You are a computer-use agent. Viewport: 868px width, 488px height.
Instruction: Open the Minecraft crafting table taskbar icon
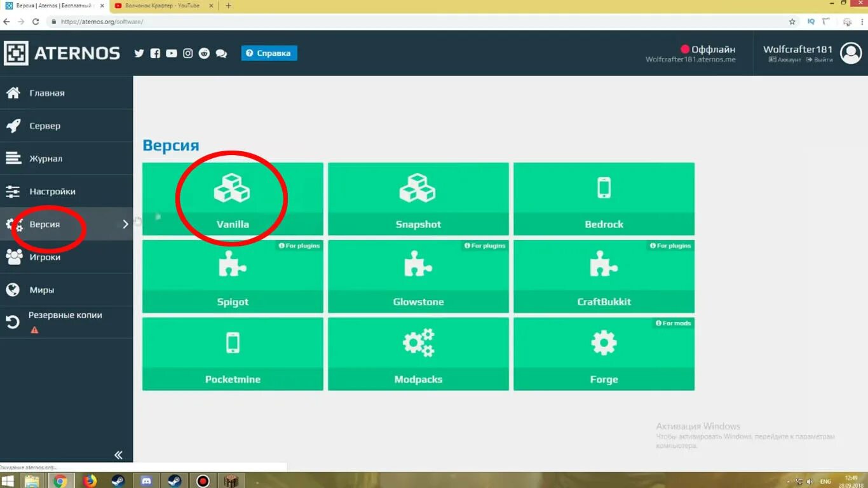tap(231, 481)
